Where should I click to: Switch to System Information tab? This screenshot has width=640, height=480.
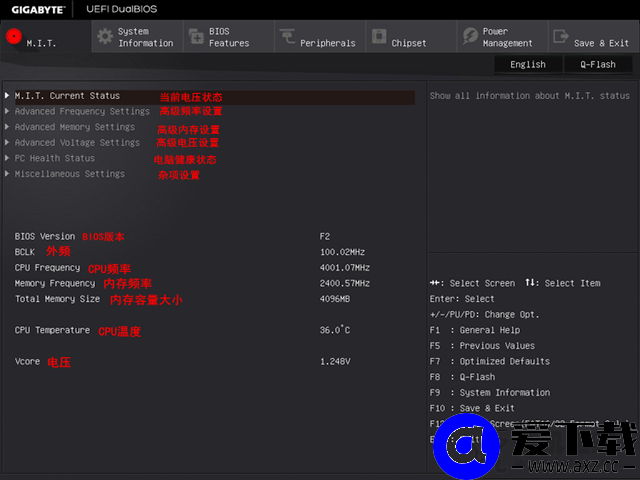coord(138,36)
